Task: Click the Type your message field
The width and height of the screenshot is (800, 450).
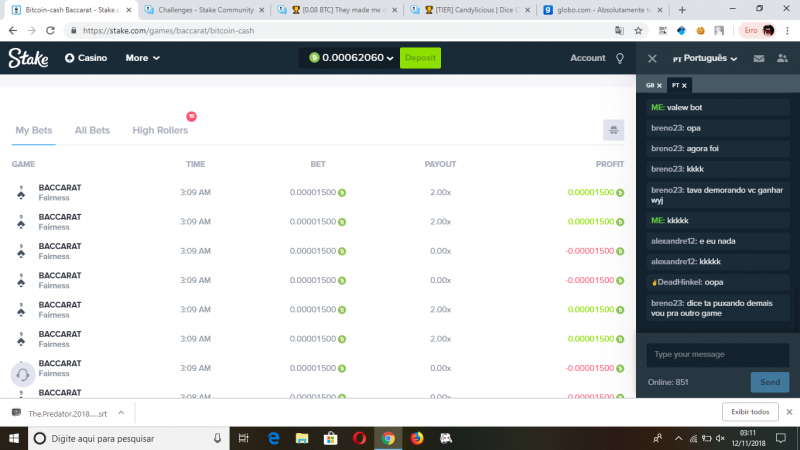Action: coord(717,355)
